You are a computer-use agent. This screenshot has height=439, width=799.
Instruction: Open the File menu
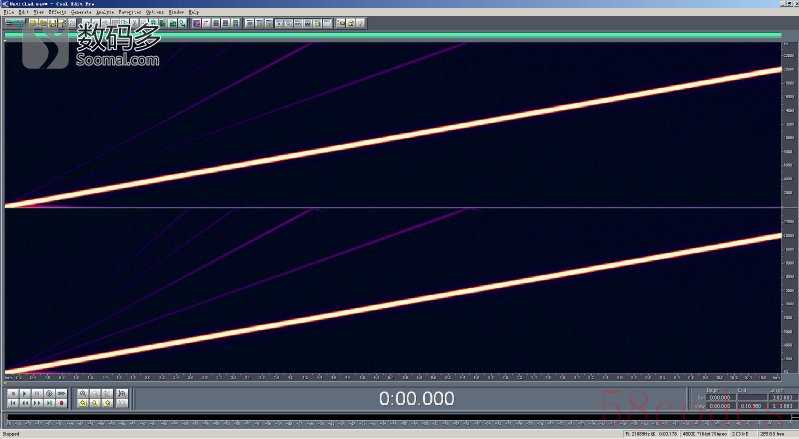coord(10,11)
